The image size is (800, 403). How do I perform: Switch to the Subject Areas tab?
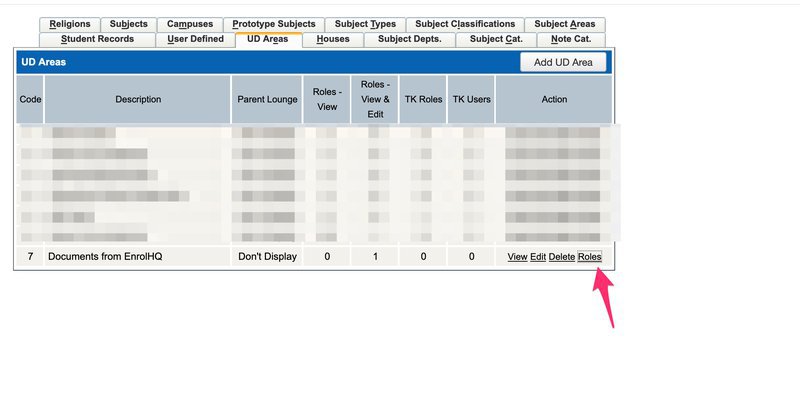click(x=564, y=24)
